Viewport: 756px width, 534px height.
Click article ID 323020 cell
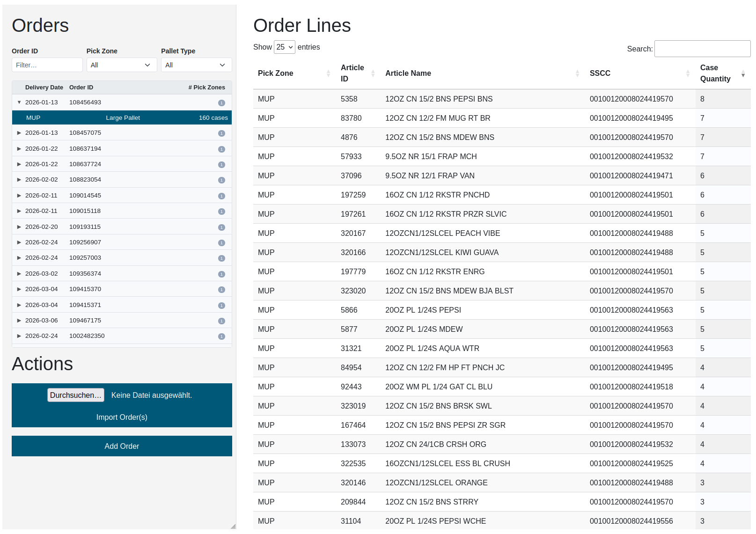[353, 291]
